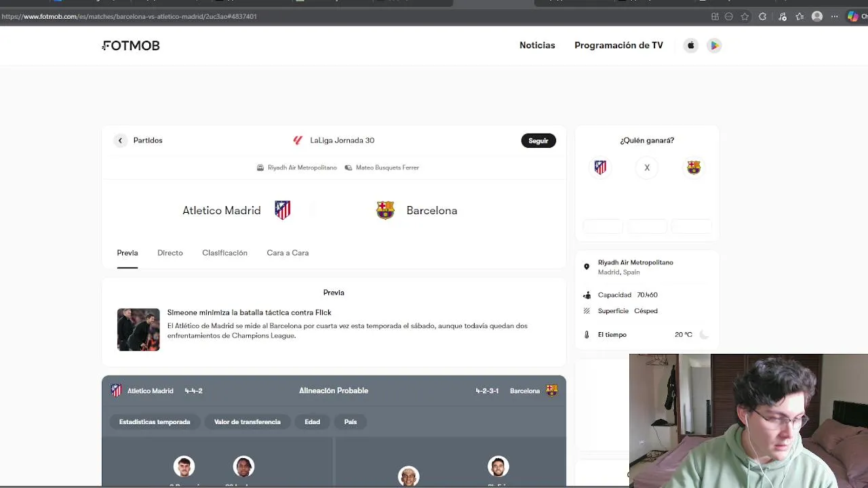Open browser extensions puzzle icon
The height and width of the screenshot is (488, 868).
(762, 16)
